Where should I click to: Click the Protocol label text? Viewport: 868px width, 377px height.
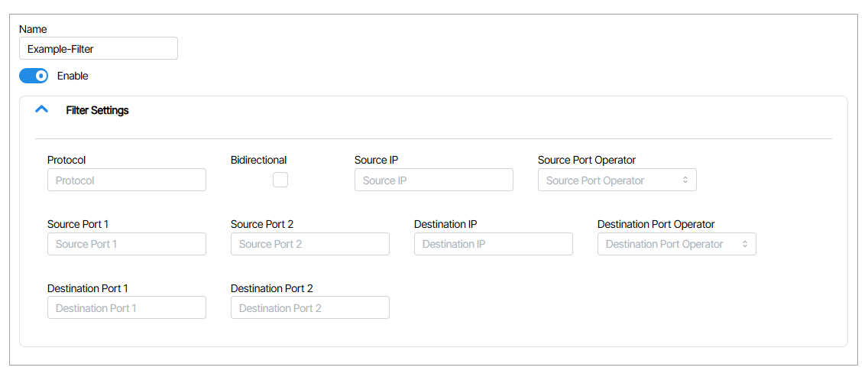click(x=66, y=160)
